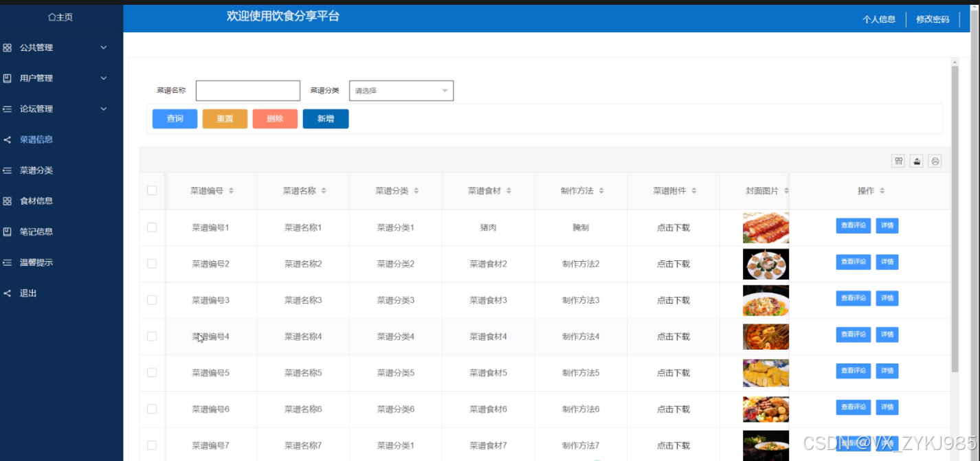
Task: Click the 公共管理 grid icon
Action: pos(7,47)
